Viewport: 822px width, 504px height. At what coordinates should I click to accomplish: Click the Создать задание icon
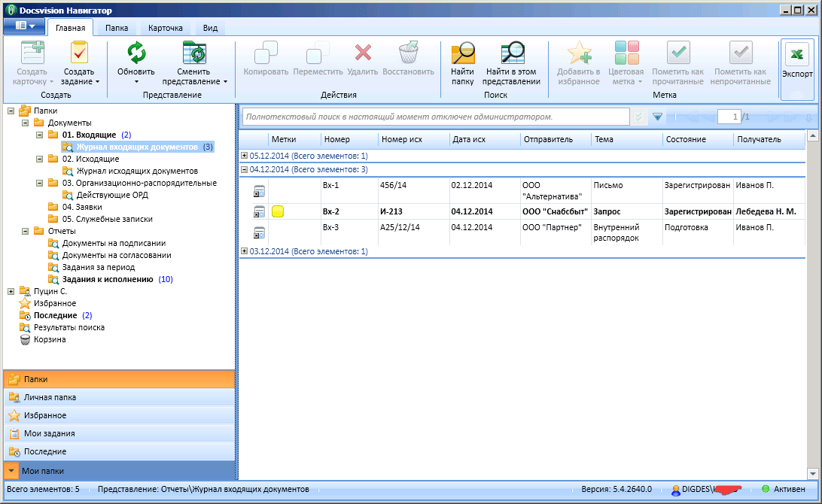point(79,53)
